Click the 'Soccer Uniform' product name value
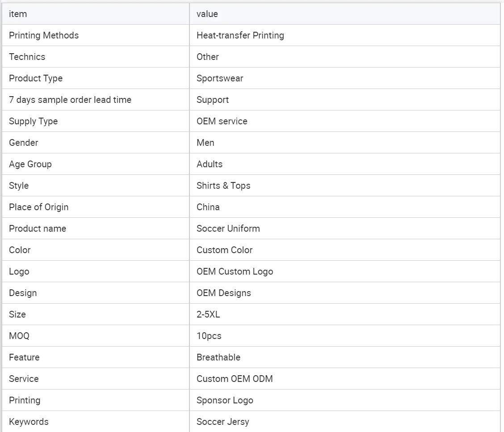Image resolution: width=504 pixels, height=432 pixels. (x=228, y=229)
